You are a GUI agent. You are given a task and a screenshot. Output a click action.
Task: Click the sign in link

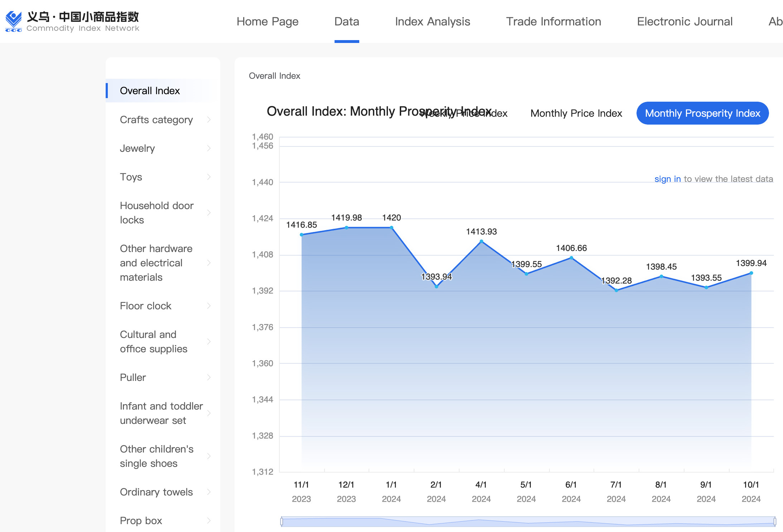[667, 179]
